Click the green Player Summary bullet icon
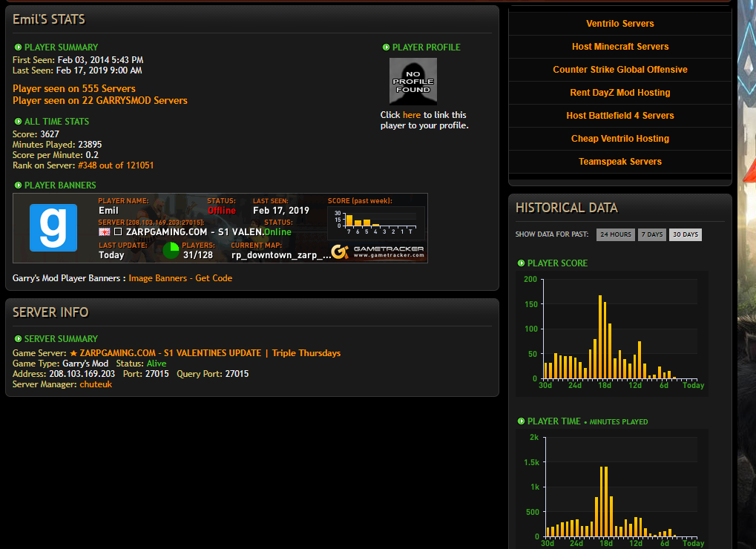Viewport: 756px width, 549px height. (18, 47)
